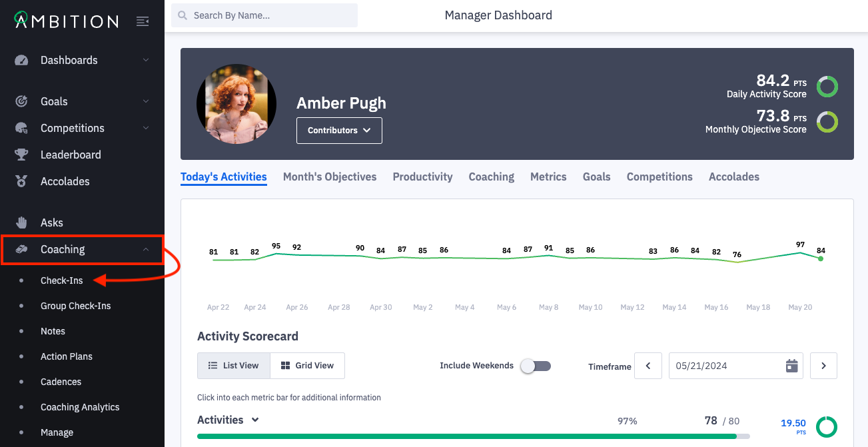The image size is (868, 447).
Task: Click the Dashboards gauge icon
Action: (x=21, y=60)
